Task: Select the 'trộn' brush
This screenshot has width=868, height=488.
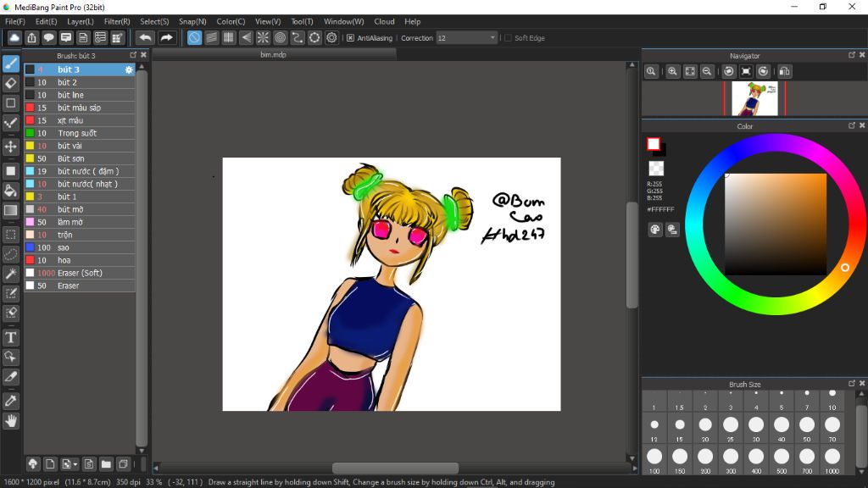Action: click(80, 236)
